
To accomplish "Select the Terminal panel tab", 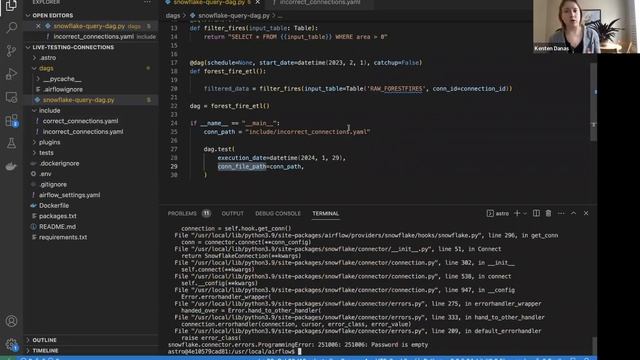I will pos(325,213).
